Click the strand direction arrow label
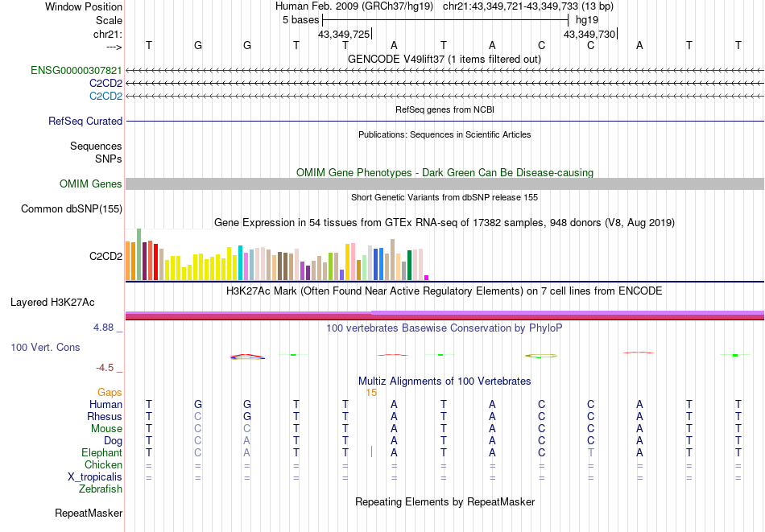Screen dimensions: 765x532 click(x=114, y=47)
